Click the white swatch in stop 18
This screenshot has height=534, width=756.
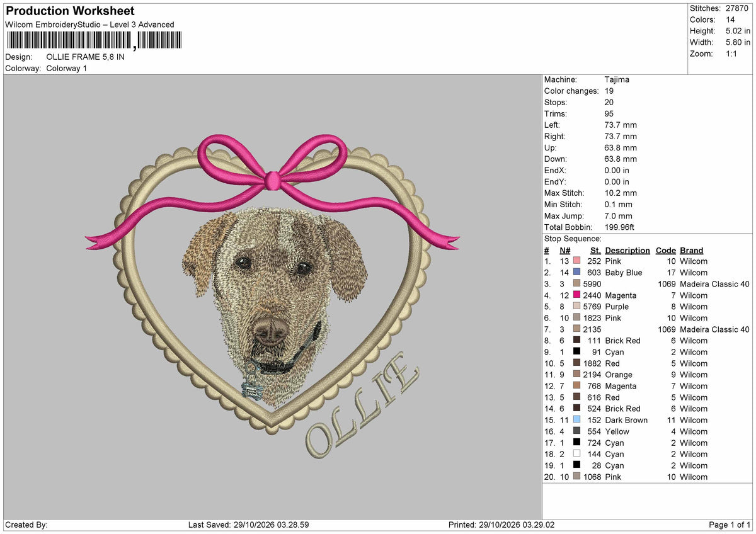point(576,454)
